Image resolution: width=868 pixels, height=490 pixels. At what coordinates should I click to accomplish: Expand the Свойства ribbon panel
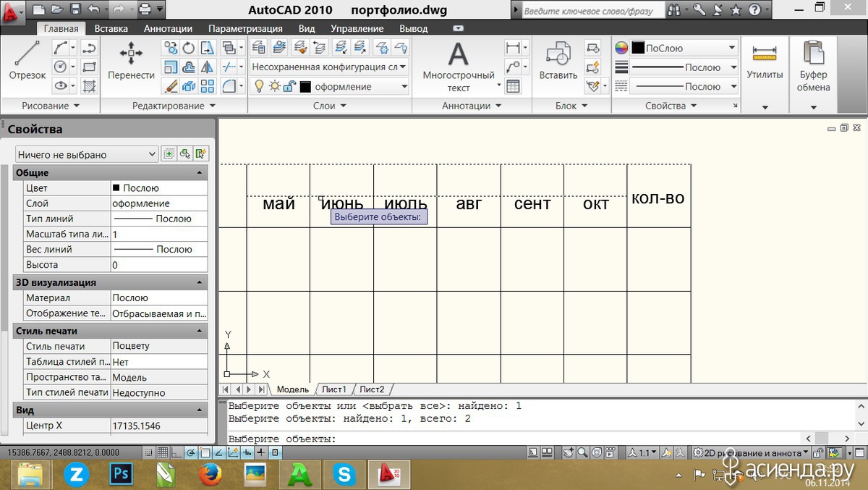pyautogui.click(x=669, y=106)
